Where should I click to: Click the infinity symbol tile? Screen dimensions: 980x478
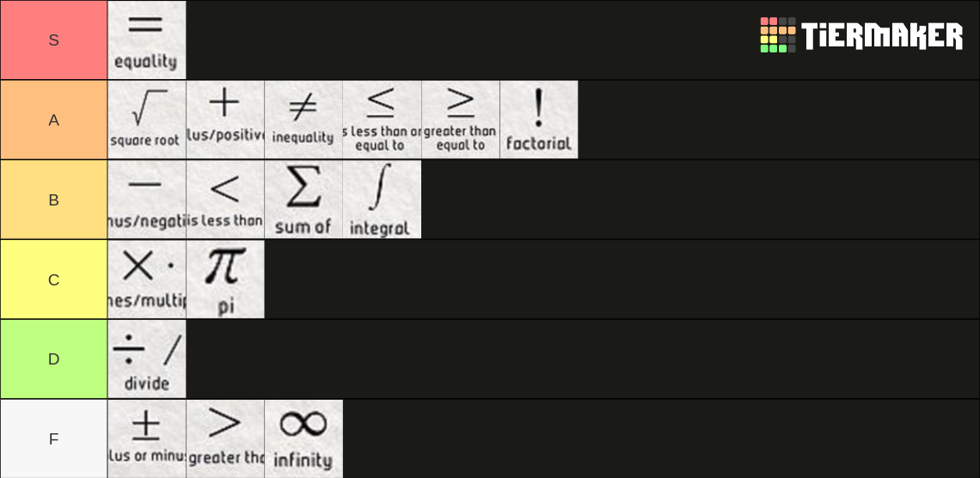point(303,439)
